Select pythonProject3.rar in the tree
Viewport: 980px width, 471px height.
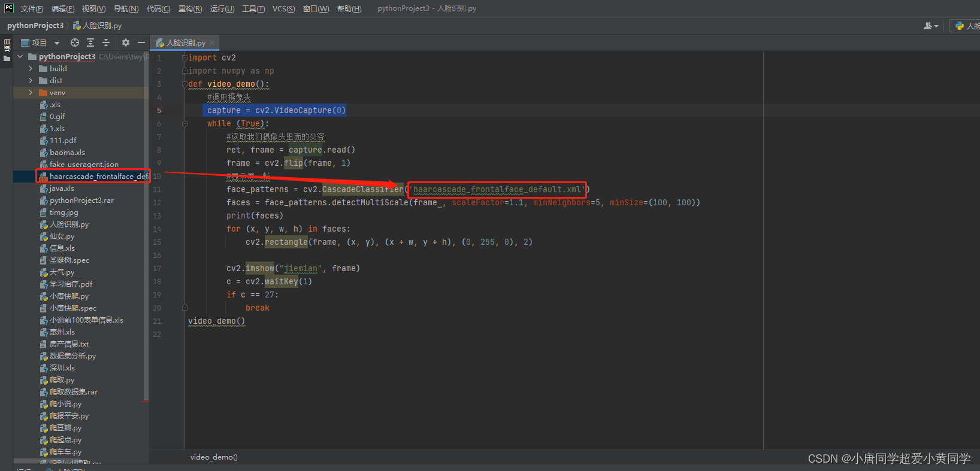[x=81, y=200]
